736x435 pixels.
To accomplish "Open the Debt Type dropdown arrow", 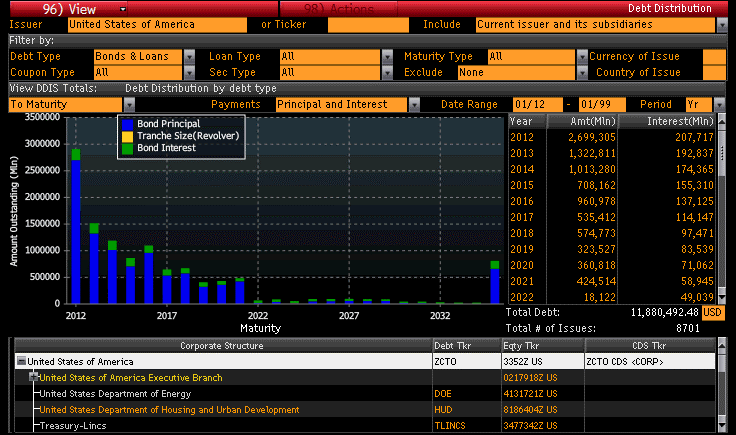I will [x=189, y=57].
